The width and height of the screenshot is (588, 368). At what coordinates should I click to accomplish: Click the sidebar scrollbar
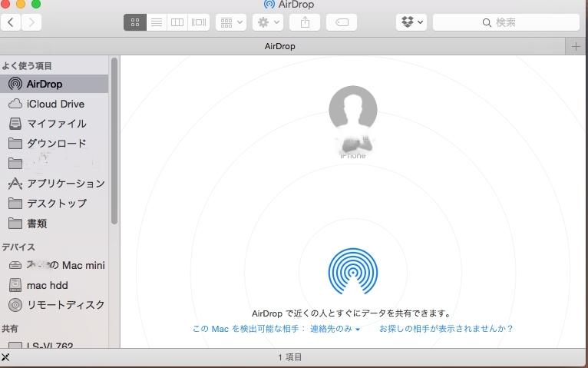[114, 141]
